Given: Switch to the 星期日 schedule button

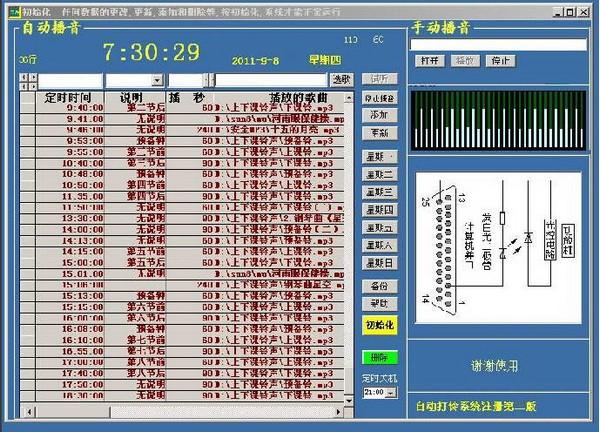Looking at the screenshot, I should (x=380, y=263).
